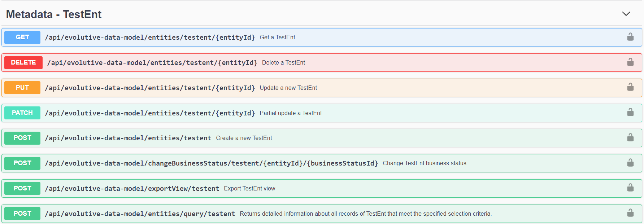Expand the PUT operation via its orange badge
Viewport: 644px width, 224px height.
point(22,88)
